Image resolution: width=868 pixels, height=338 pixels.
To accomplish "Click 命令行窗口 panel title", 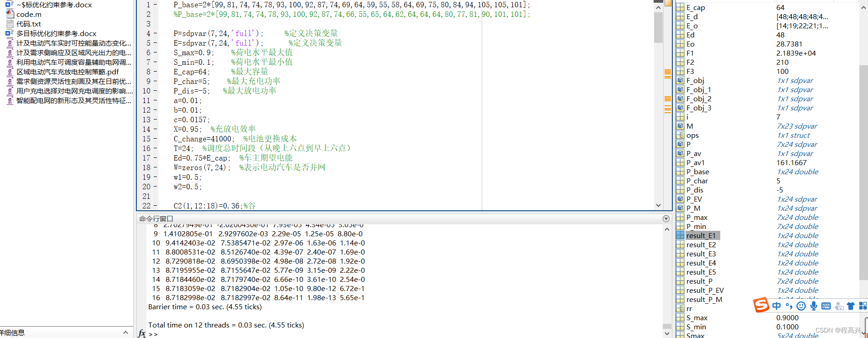I will (156, 218).
